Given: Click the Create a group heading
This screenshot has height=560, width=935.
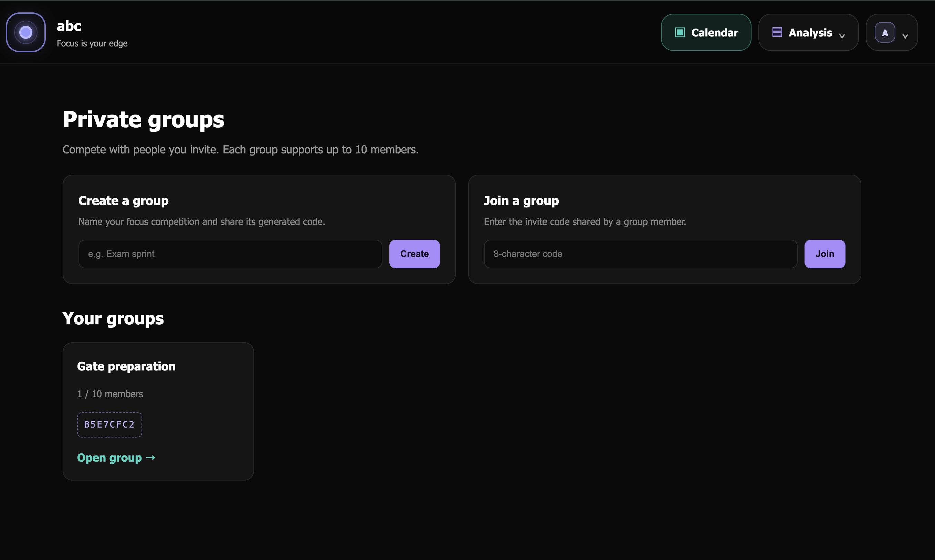Looking at the screenshot, I should (x=124, y=201).
